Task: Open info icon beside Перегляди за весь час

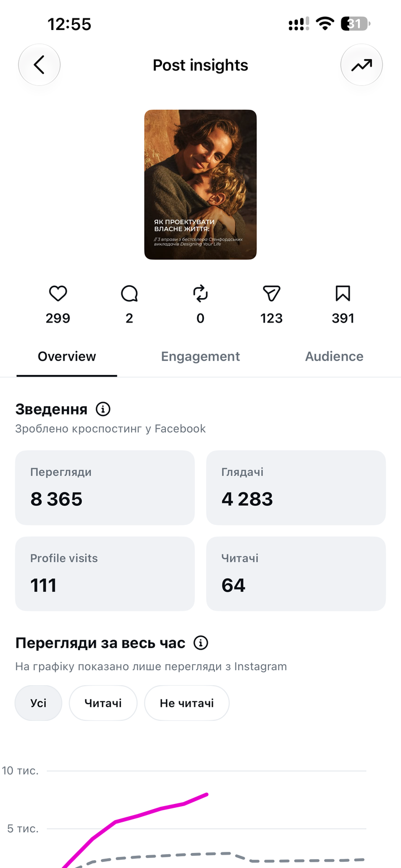Action: coord(200,643)
